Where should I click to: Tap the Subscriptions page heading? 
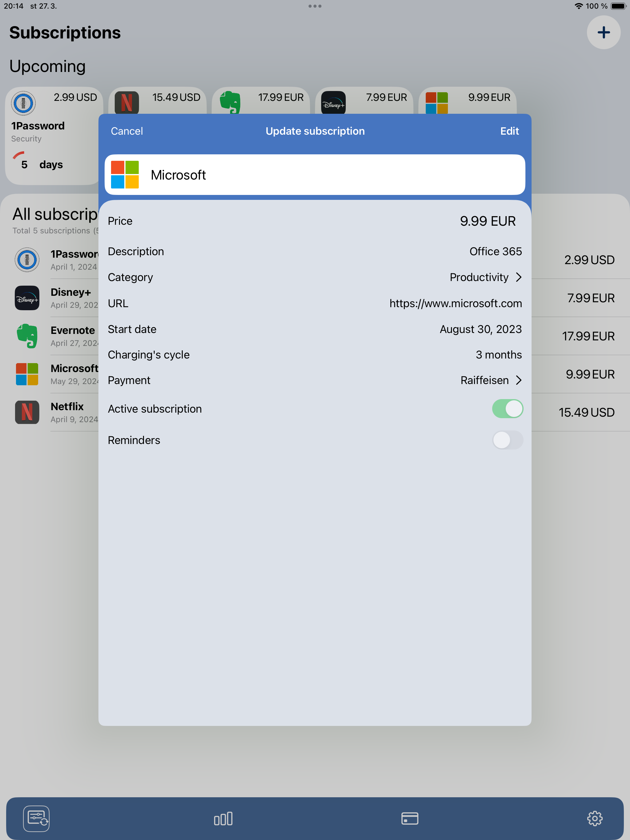[65, 33]
